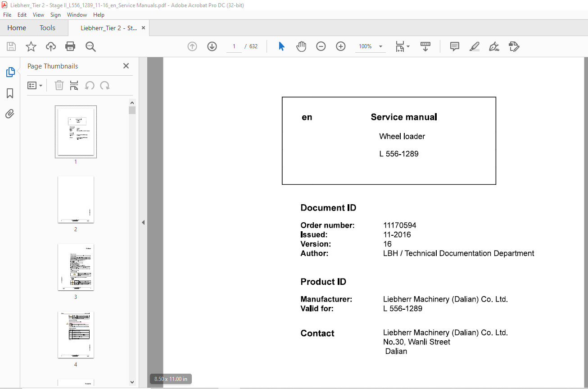
Task: Click the page number input field
Action: tap(234, 46)
